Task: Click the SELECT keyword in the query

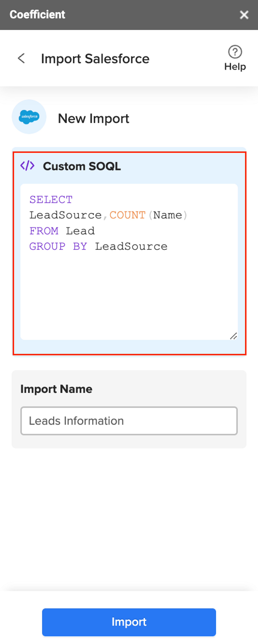Action: 51,200
